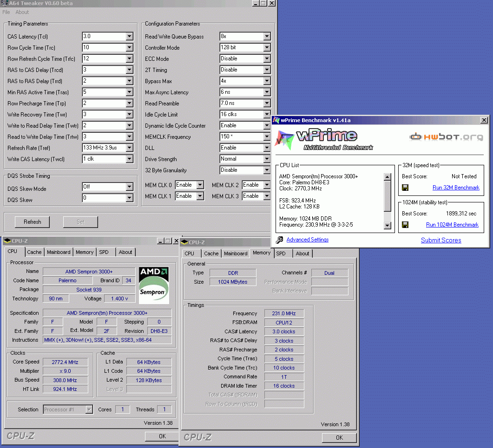Click the save icon for 1024M score
The height and width of the screenshot is (448, 493).
pyautogui.click(x=405, y=225)
